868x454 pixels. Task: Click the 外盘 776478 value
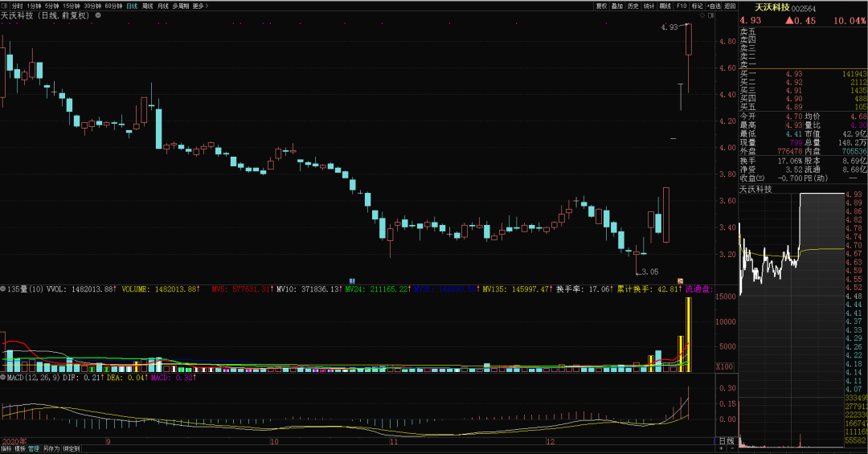click(x=790, y=151)
